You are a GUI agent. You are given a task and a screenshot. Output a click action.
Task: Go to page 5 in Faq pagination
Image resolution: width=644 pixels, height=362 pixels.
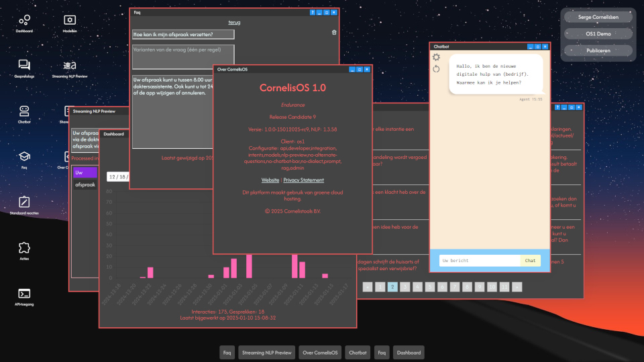tap(429, 287)
